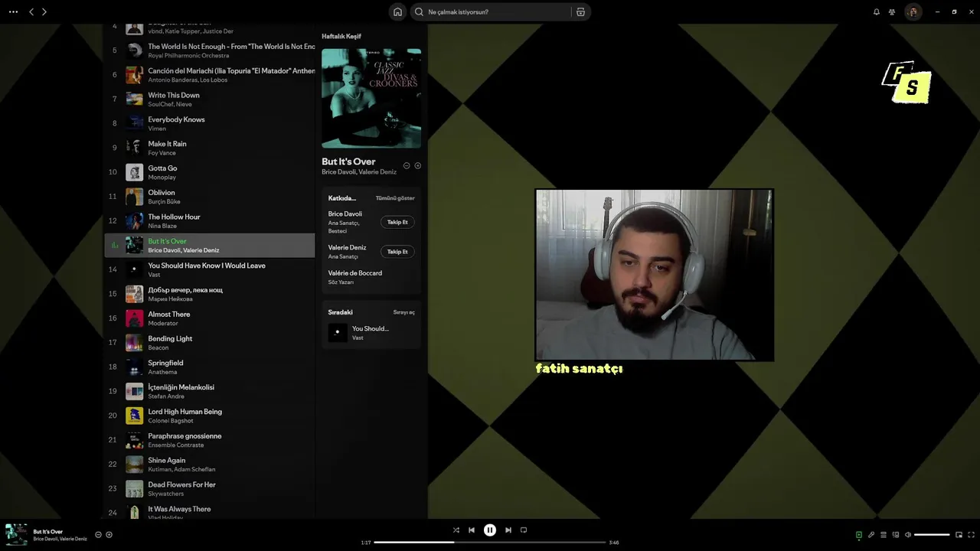This screenshot has height=551, width=980.
Task: Select Springfield by Anathema
Action: point(209,367)
